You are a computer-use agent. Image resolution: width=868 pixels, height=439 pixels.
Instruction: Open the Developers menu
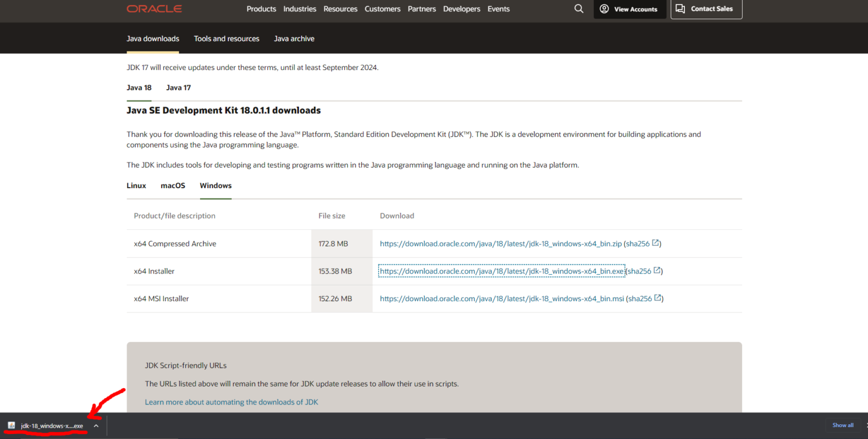click(462, 9)
